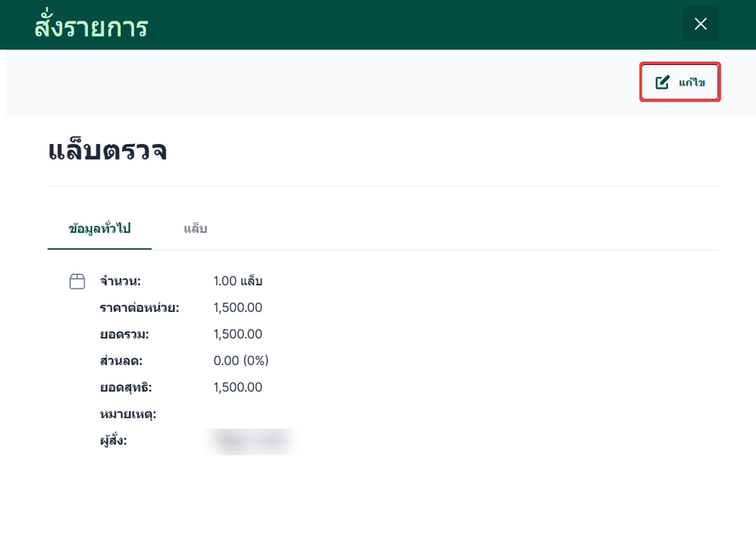Close the สั่งรายการ dialog with X
Screen dimensions: 756x551
coord(700,25)
